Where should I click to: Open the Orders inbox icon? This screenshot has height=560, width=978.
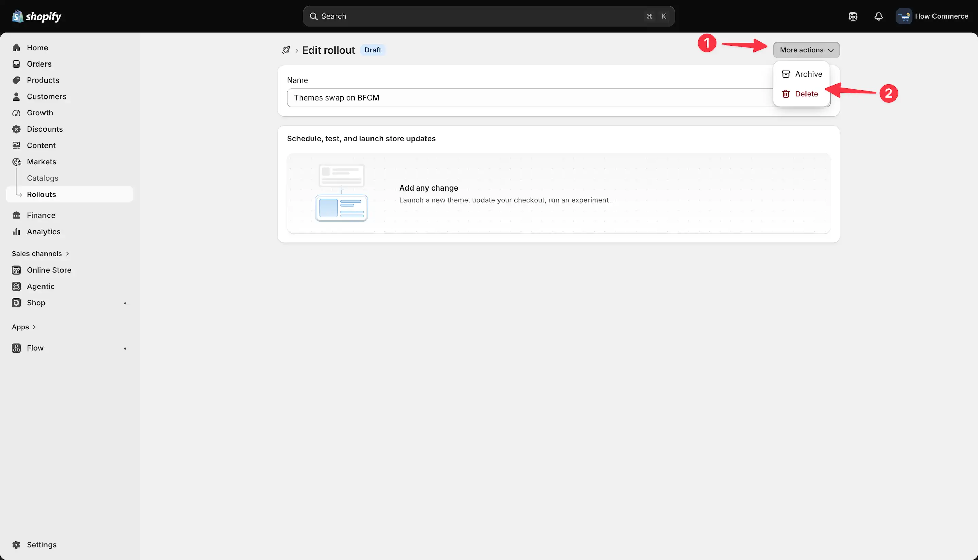(x=16, y=64)
